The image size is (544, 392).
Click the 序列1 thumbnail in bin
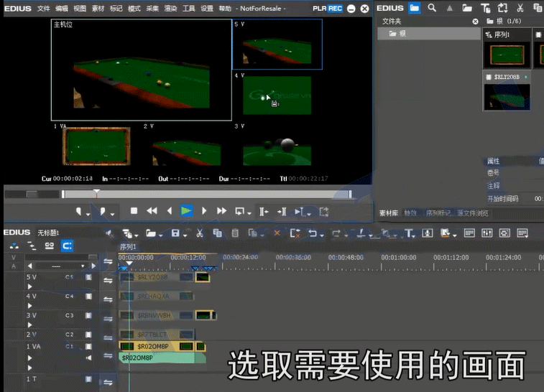tap(507, 55)
